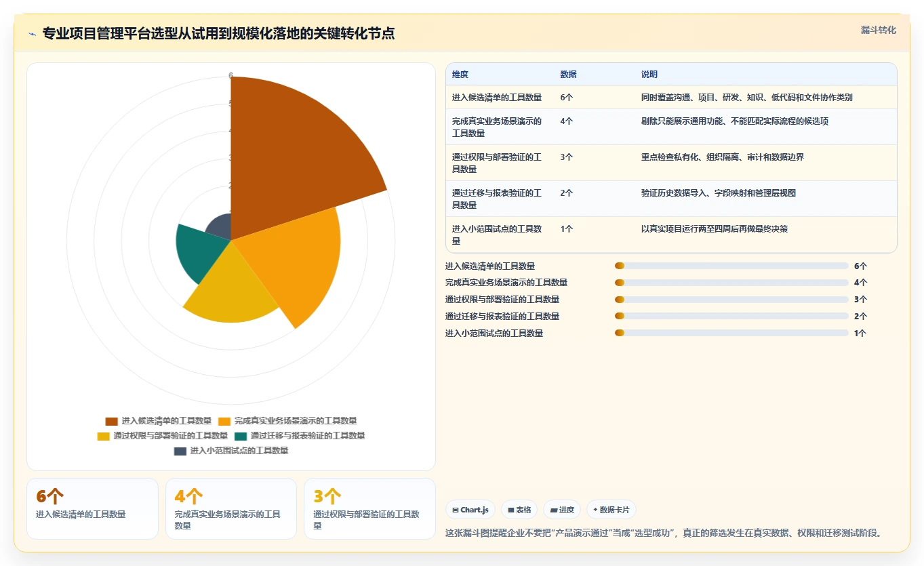Click the 说明 column header
The width and height of the screenshot is (924, 566).
click(649, 75)
